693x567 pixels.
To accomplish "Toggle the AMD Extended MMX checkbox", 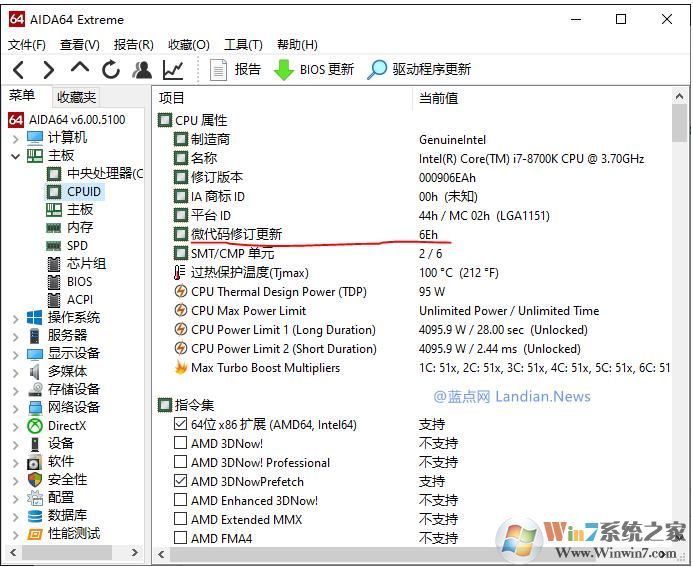I will pyautogui.click(x=180, y=518).
